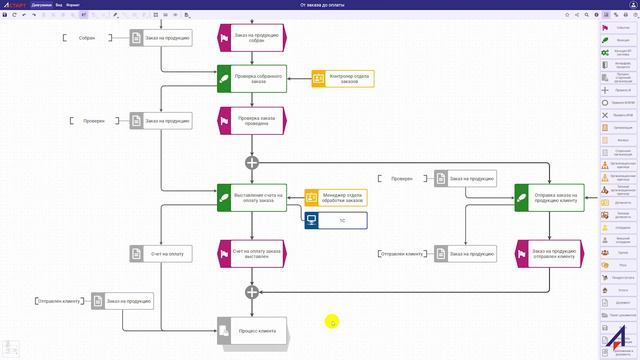
Task: Select the event 'Счет на оплату заказа выставлен'
Action: [x=252, y=254]
